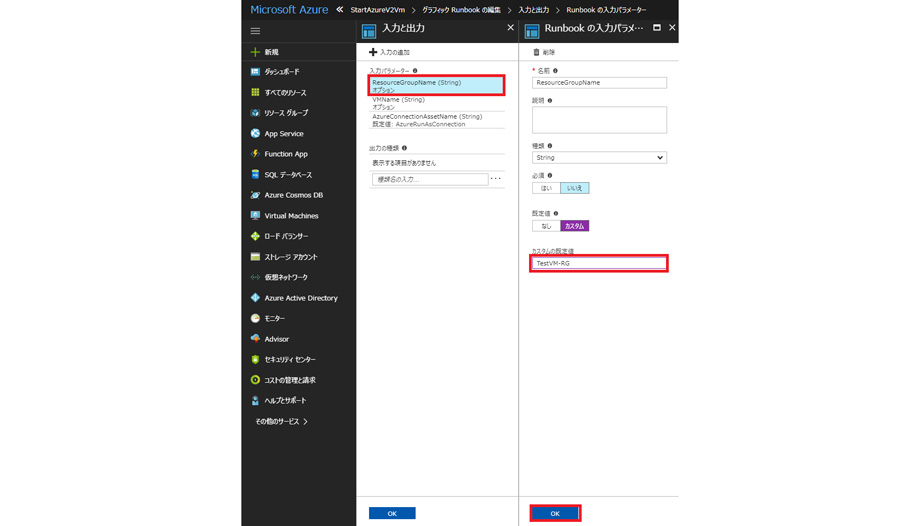Open the 種類 String dropdown

pos(598,157)
